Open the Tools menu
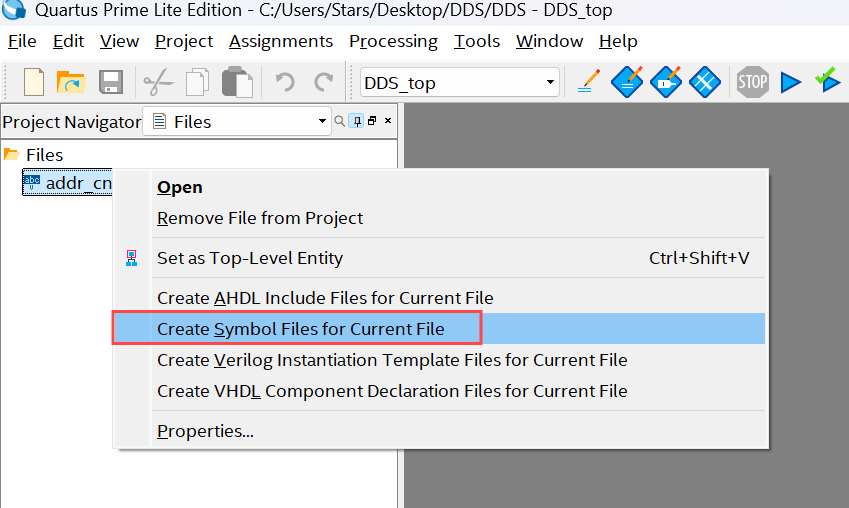Viewport: 849px width, 508px height. pyautogui.click(x=477, y=41)
